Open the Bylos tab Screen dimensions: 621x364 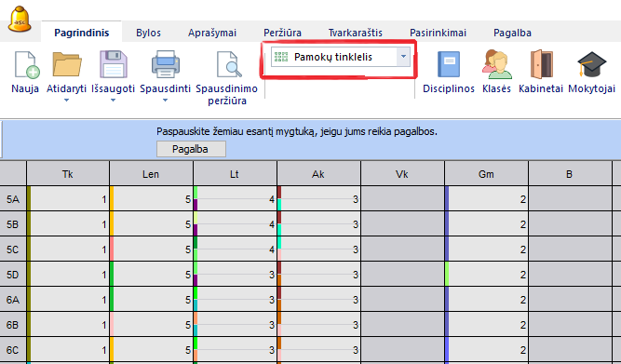149,33
